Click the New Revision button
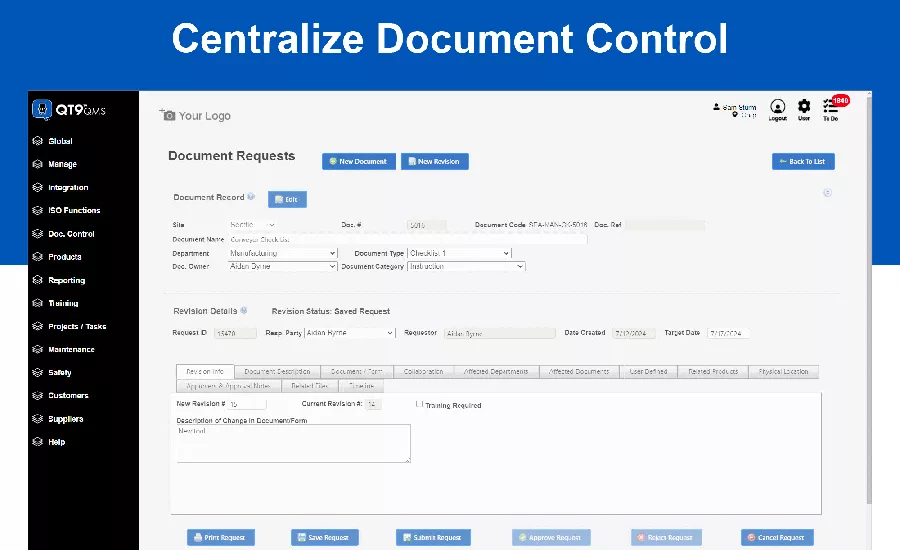Image resolution: width=900 pixels, height=550 pixels. coord(435,161)
